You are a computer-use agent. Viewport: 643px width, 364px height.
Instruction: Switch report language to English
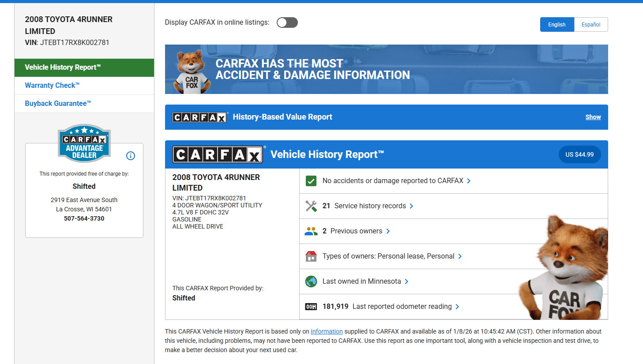pyautogui.click(x=557, y=25)
